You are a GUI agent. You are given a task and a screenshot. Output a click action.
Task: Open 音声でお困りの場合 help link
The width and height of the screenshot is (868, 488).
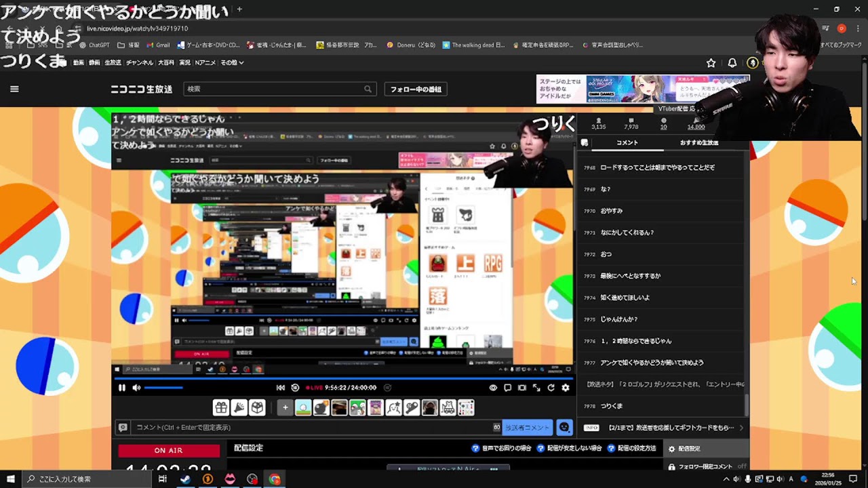pyautogui.click(x=501, y=448)
